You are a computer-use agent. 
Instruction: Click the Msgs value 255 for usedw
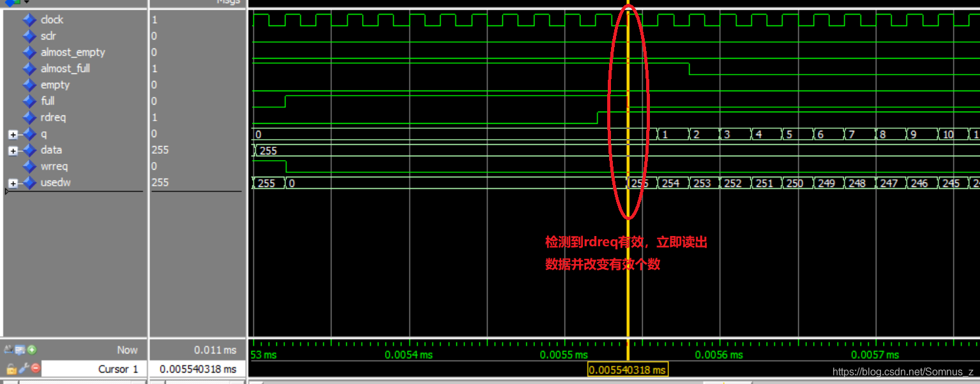click(160, 182)
